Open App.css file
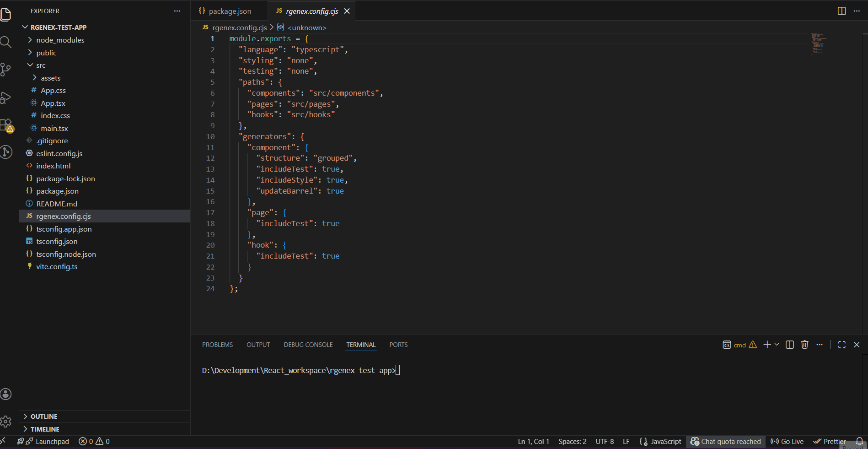The width and height of the screenshot is (868, 449). click(105, 91)
